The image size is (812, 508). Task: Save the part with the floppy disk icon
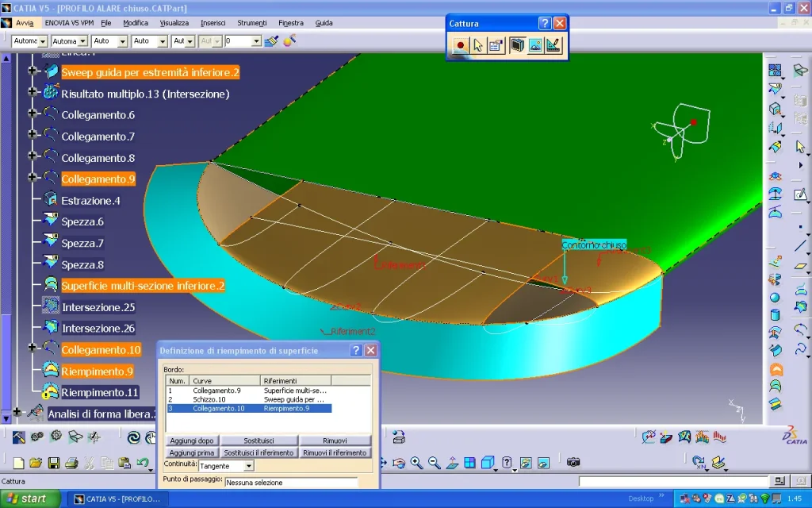pos(53,463)
